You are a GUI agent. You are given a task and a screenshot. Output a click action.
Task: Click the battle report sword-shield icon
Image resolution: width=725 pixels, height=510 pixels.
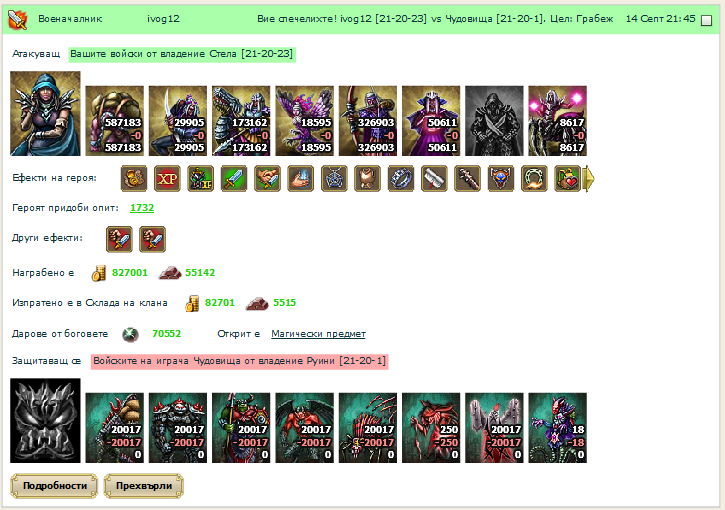[x=18, y=19]
